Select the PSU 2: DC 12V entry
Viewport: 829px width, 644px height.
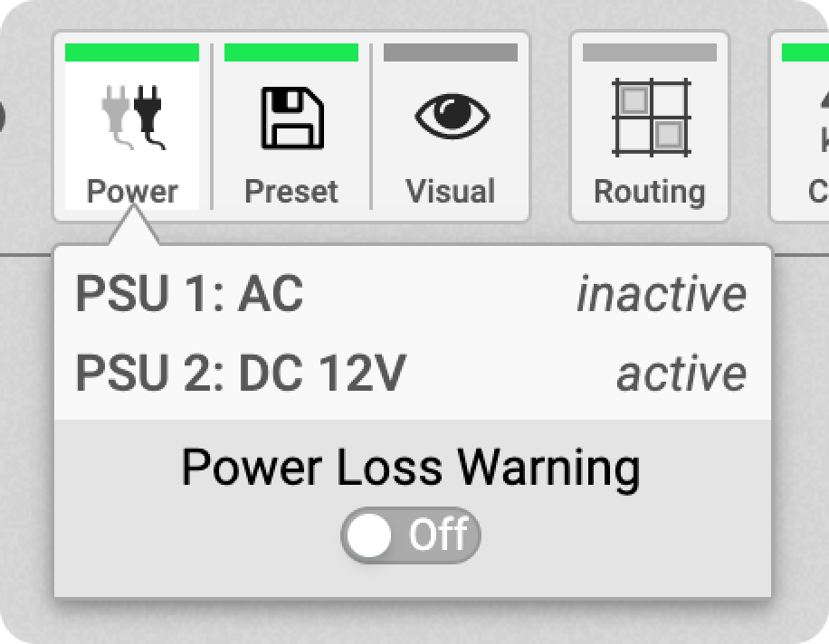272,371
